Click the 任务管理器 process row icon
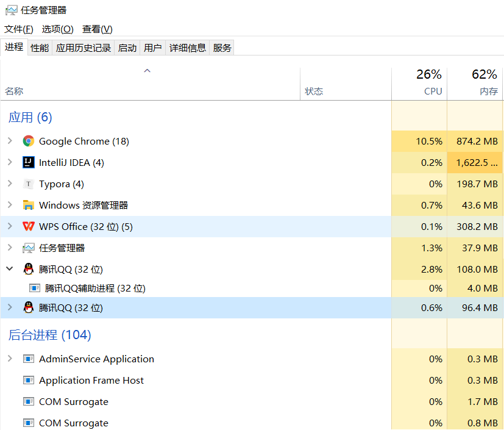 (x=29, y=248)
